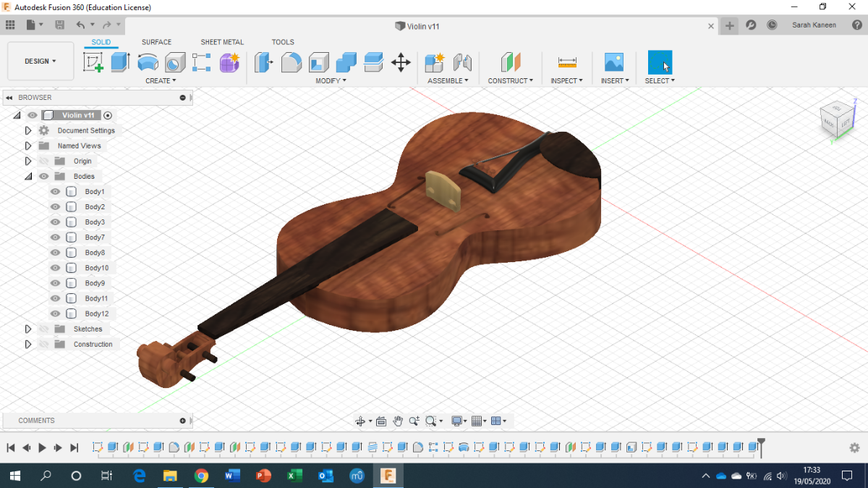
Task: Click the Extrude tool icon
Action: click(120, 62)
